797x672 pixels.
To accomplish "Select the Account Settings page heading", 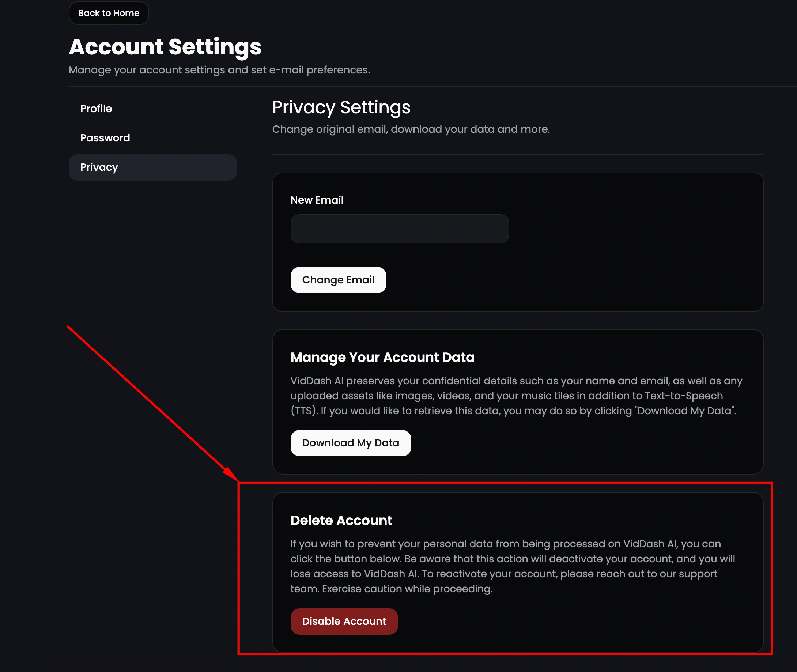I will point(165,46).
